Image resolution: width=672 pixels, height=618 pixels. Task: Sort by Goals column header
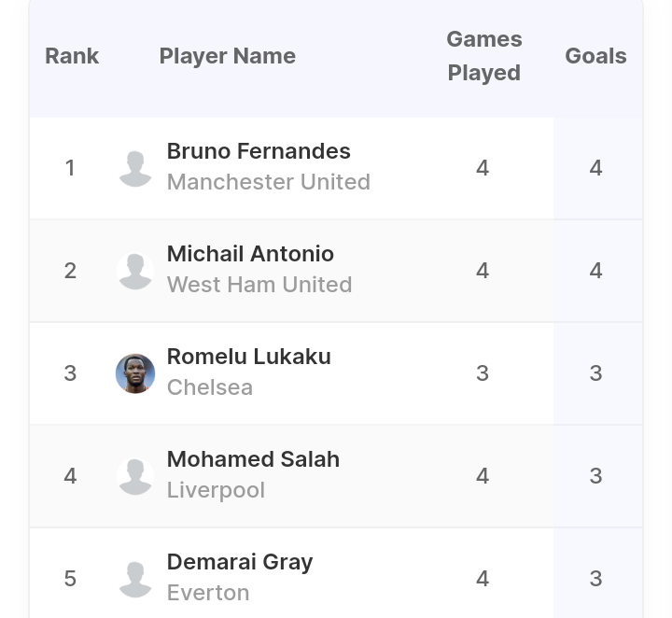(595, 56)
